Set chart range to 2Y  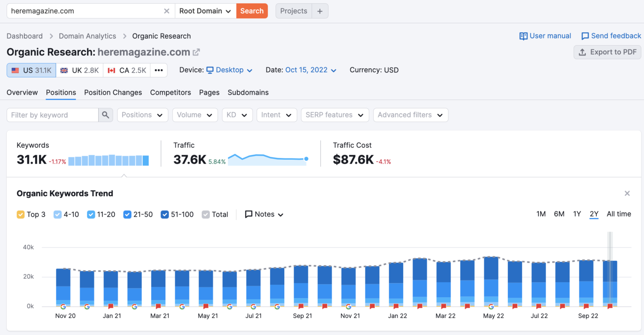click(594, 214)
